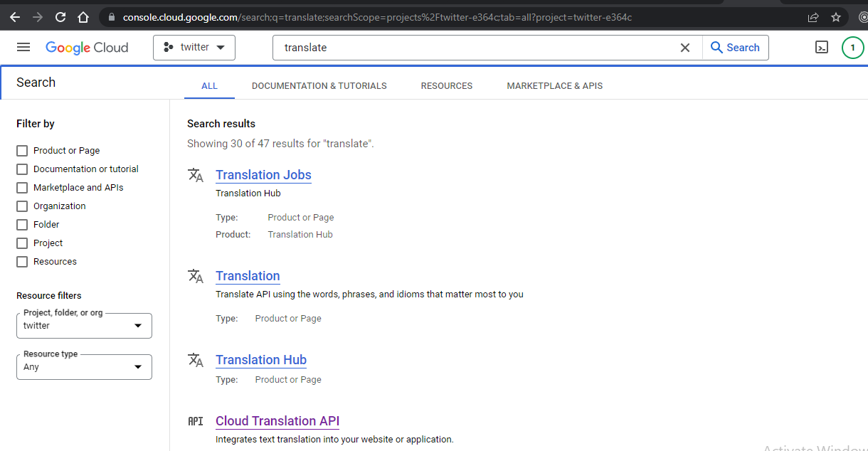Screen dimensions: 868x451
Task: Click the 'Resource filters' heading
Action: (x=49, y=296)
